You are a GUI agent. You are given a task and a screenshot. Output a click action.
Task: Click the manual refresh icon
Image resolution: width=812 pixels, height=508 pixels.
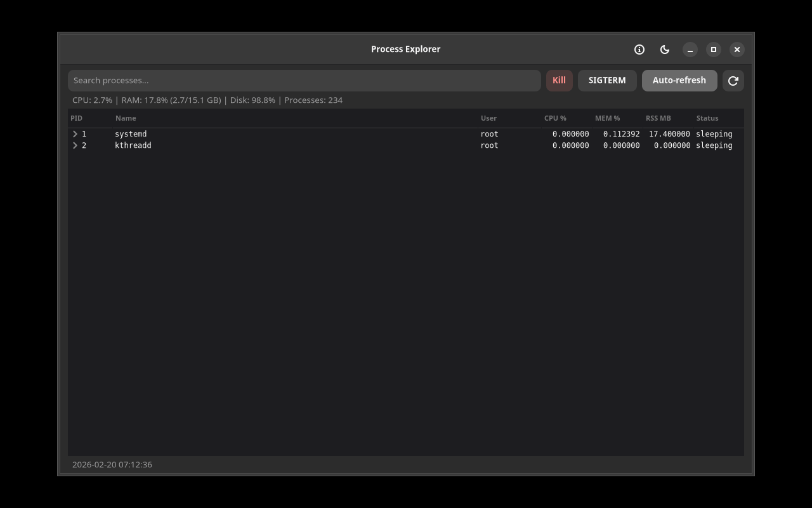tap(733, 81)
